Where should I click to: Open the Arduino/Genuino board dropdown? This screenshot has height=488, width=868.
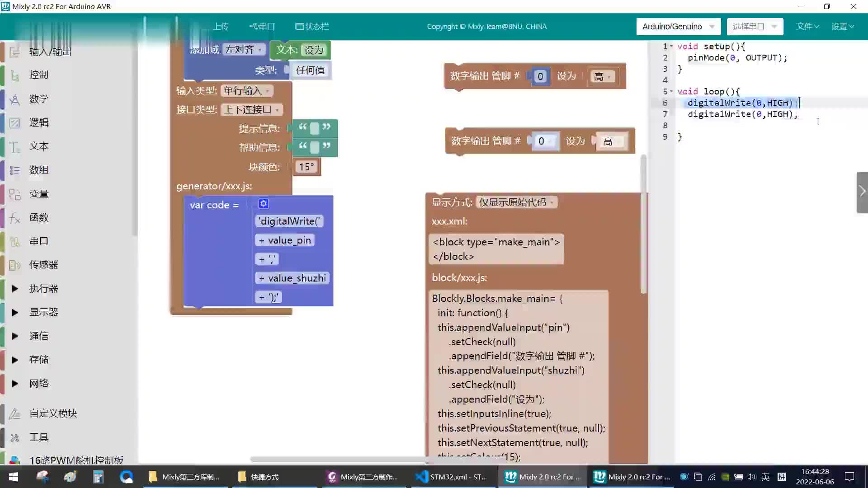tap(678, 27)
